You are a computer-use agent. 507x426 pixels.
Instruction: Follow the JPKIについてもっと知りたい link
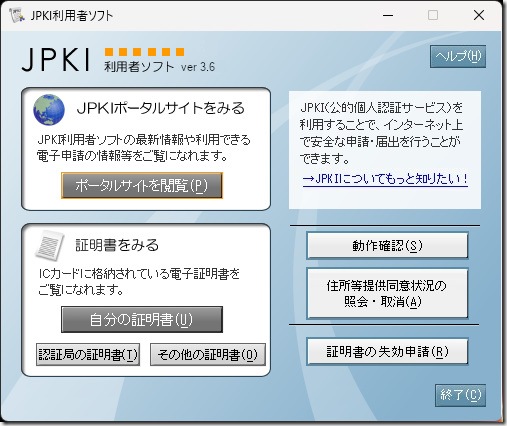pos(385,179)
